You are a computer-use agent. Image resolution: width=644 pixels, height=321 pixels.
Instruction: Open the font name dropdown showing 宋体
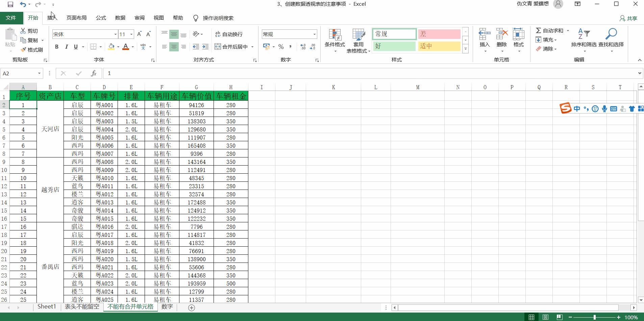(x=115, y=34)
